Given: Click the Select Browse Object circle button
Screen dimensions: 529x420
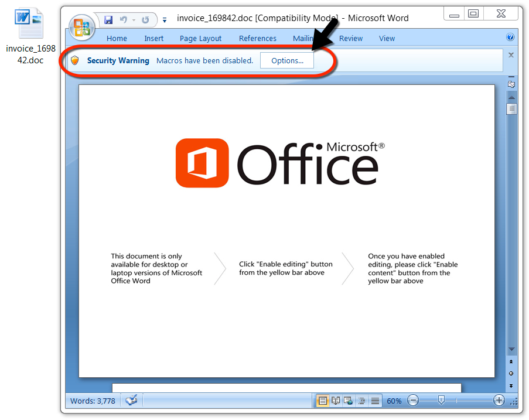Looking at the screenshot, I should [511, 374].
